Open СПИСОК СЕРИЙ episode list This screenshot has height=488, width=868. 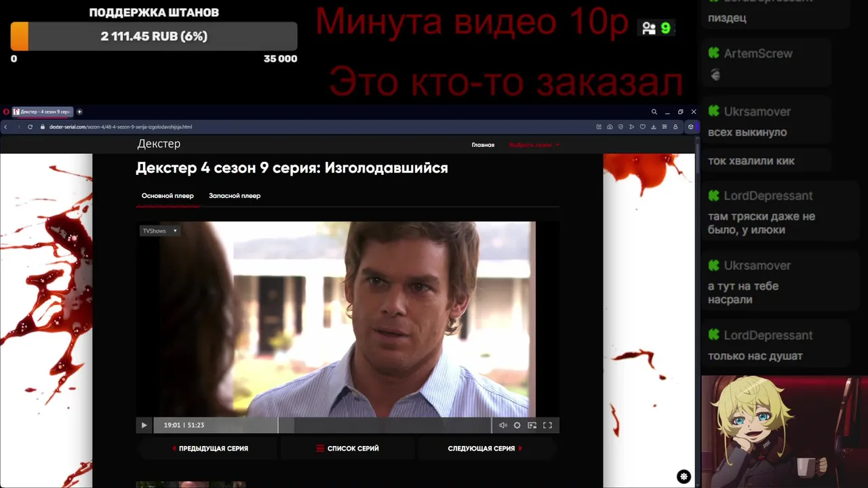pos(347,449)
